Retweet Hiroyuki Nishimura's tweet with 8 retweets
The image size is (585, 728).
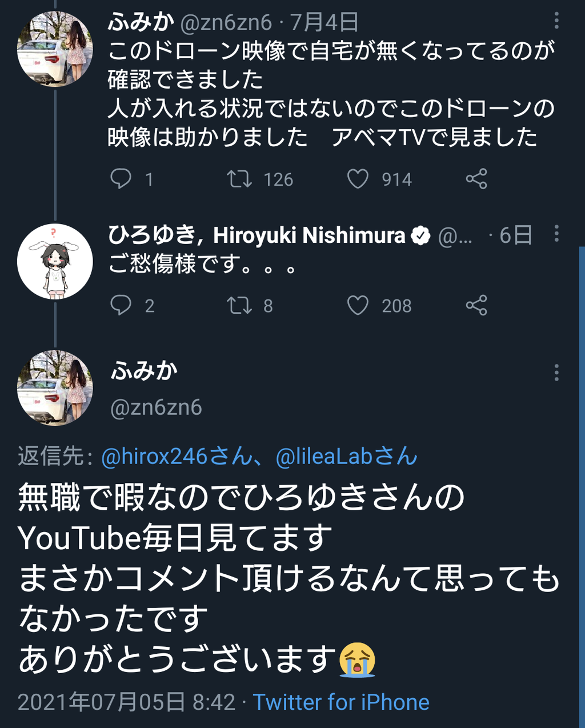(x=239, y=305)
